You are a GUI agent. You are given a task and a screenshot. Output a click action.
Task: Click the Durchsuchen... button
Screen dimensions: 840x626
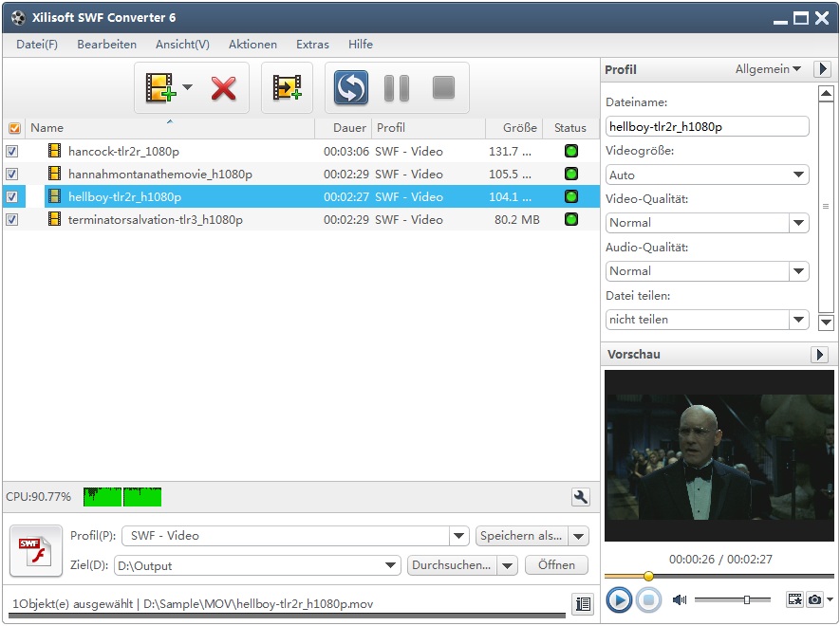(x=452, y=565)
